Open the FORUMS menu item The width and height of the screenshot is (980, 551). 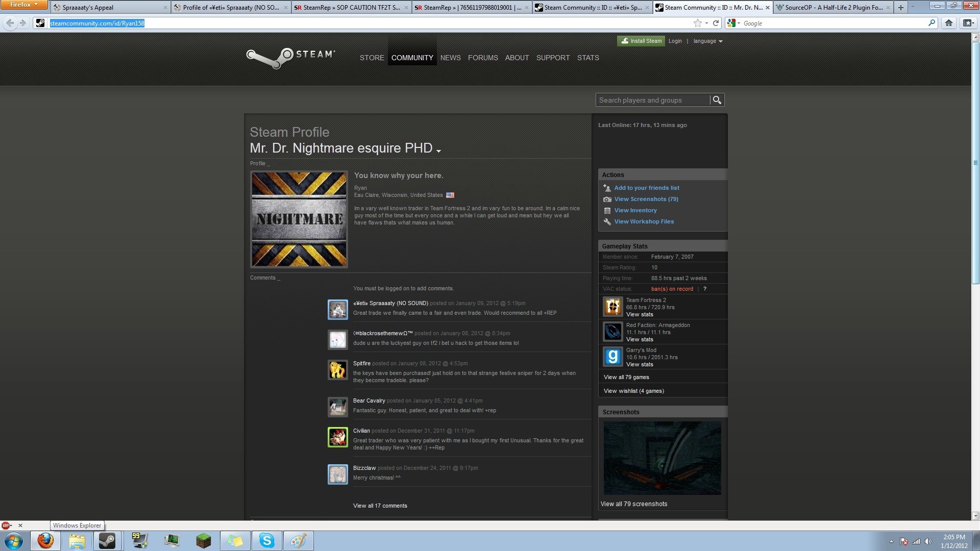tap(483, 58)
